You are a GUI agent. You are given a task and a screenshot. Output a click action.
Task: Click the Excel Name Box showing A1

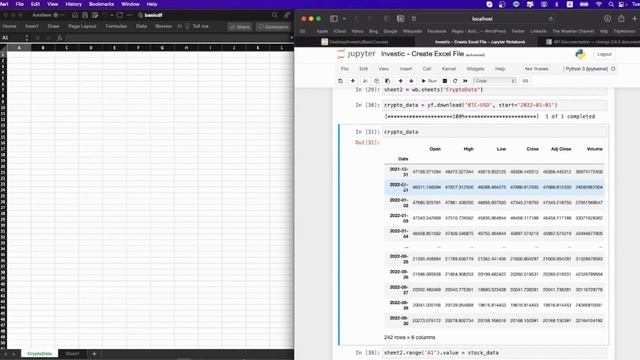[12, 38]
